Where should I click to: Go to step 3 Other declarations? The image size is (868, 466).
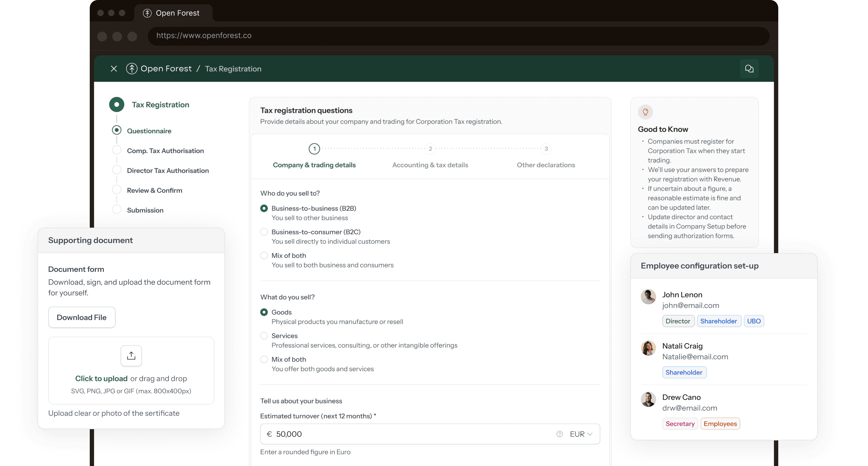(546, 156)
